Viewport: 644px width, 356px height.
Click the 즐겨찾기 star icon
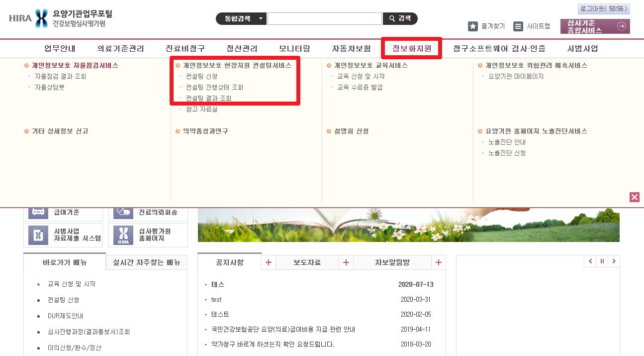tap(473, 26)
